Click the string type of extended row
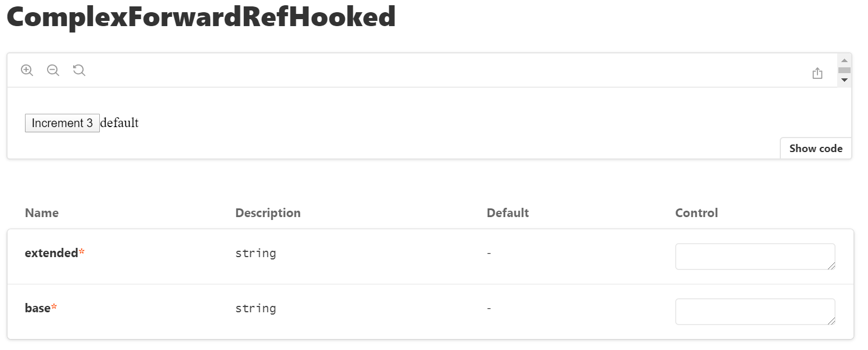Image resolution: width=868 pixels, height=350 pixels. click(255, 253)
